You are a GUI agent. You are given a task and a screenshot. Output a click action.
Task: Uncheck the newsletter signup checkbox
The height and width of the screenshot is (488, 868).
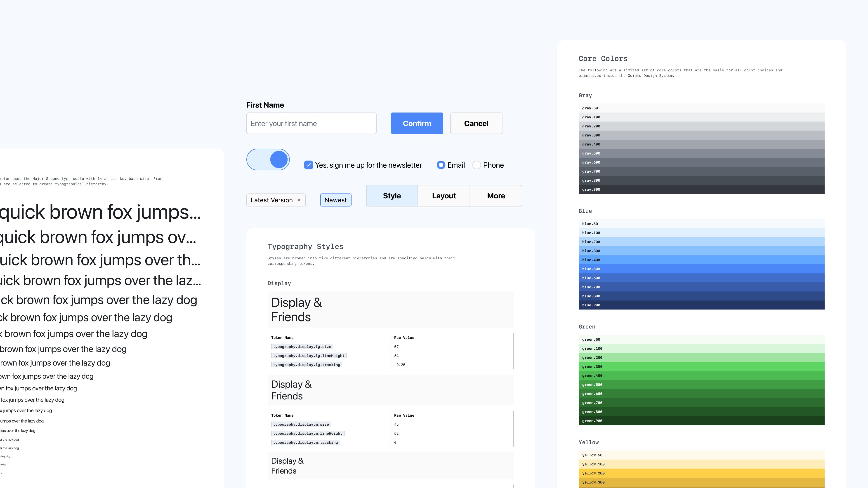pyautogui.click(x=308, y=165)
